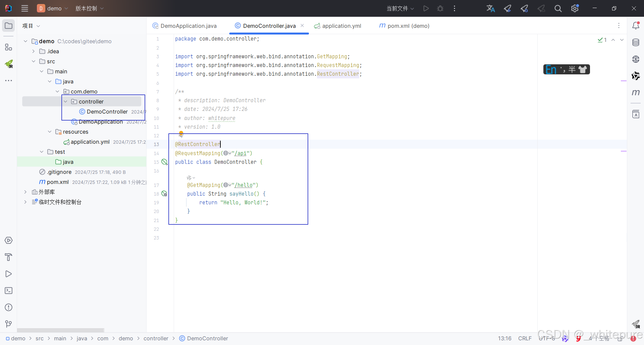644x345 pixels.
Task: Open the Git tool window icon
Action: pos(8,324)
